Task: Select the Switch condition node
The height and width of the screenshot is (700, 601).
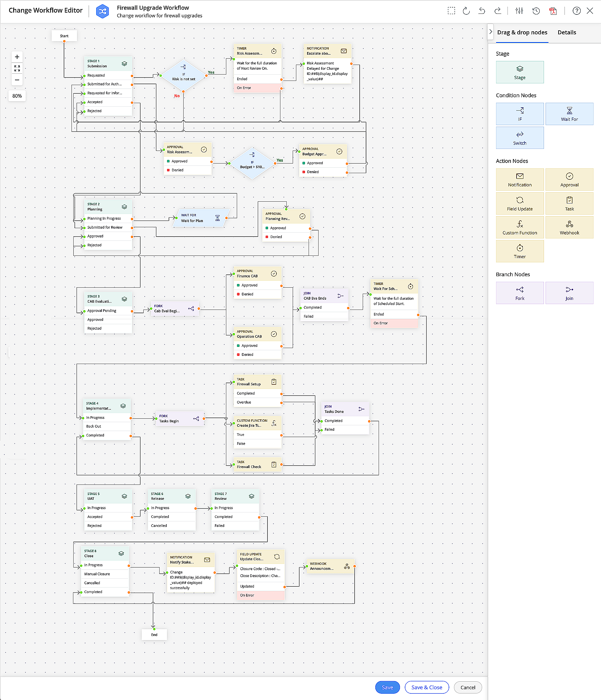Action: tap(520, 137)
